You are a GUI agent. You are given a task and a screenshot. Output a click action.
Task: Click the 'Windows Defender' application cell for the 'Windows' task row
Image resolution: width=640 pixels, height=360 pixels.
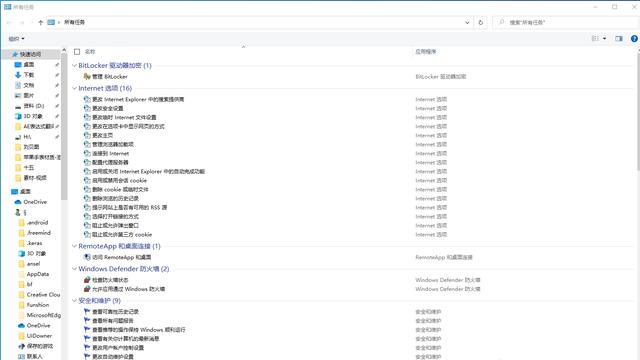point(448,289)
